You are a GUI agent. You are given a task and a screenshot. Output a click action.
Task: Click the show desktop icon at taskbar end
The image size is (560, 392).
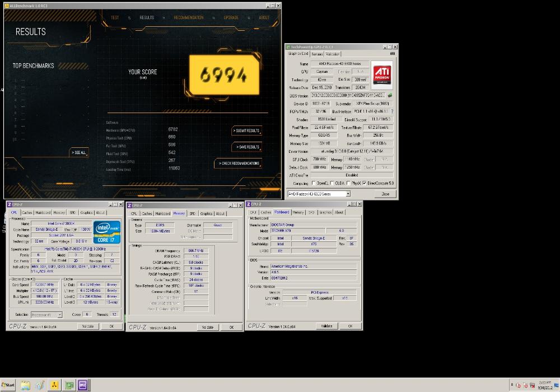point(557,385)
